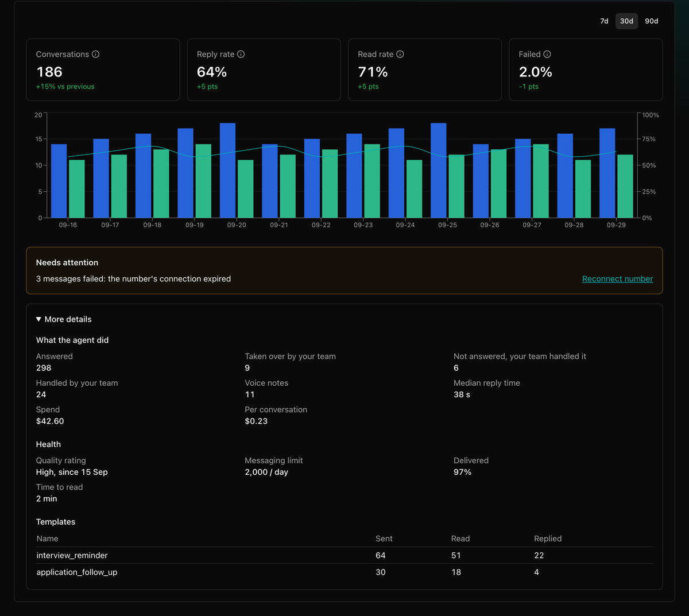Click the Quality rating High, since 15 Sep
689x616 pixels.
72,472
